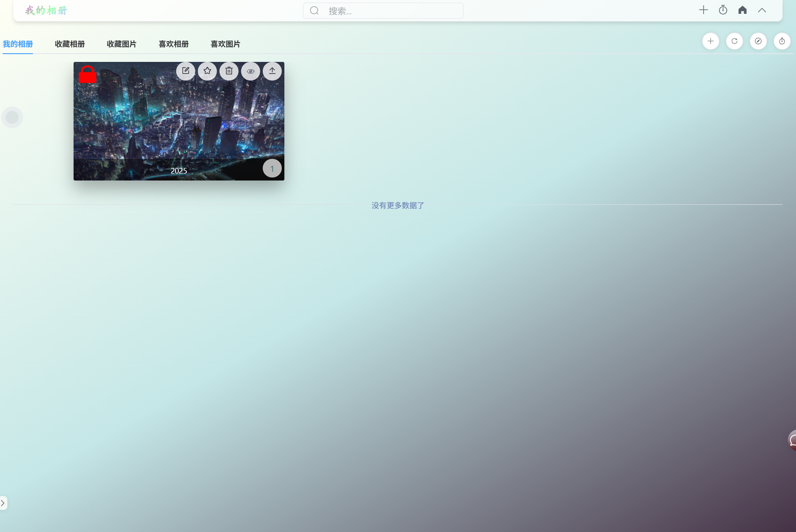Expand the side panel with right arrow

pyautogui.click(x=3, y=503)
